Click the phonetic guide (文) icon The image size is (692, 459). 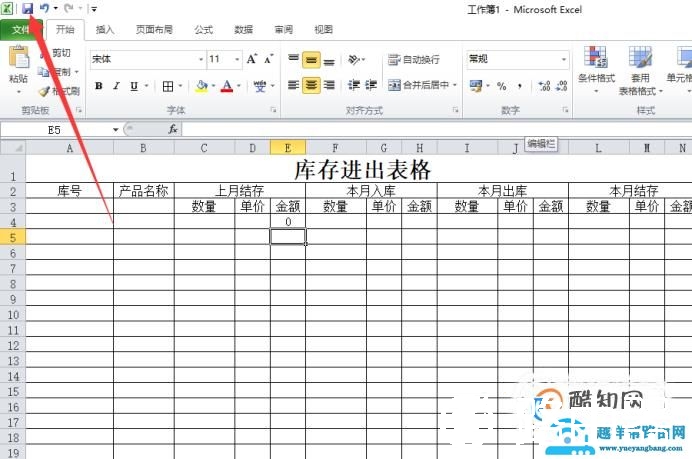tap(260, 86)
